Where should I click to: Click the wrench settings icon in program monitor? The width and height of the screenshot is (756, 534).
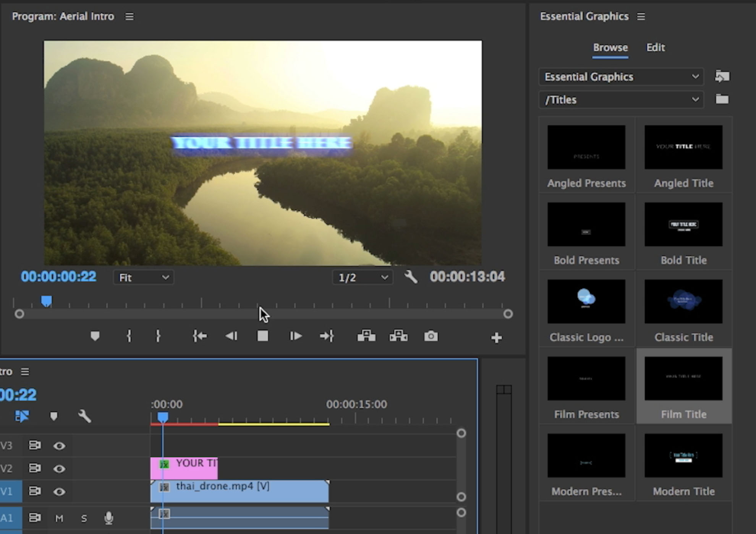[x=410, y=276]
